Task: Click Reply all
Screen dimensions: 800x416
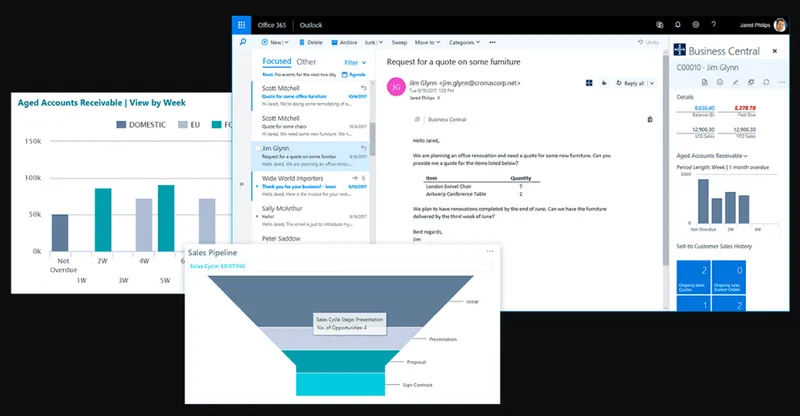Action: coord(630,83)
